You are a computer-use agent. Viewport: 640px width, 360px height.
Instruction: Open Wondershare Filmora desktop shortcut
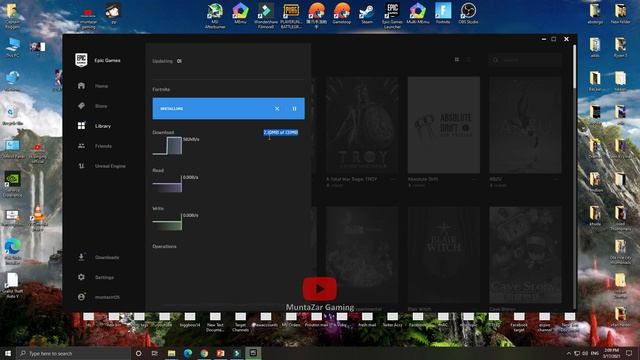pyautogui.click(x=266, y=16)
